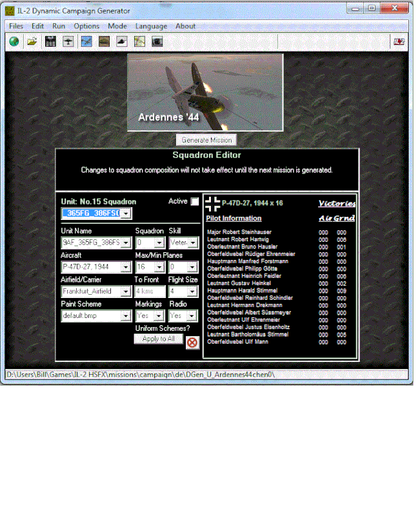Click the P-47D-27, 1944 x 16 header text

[x=252, y=203]
